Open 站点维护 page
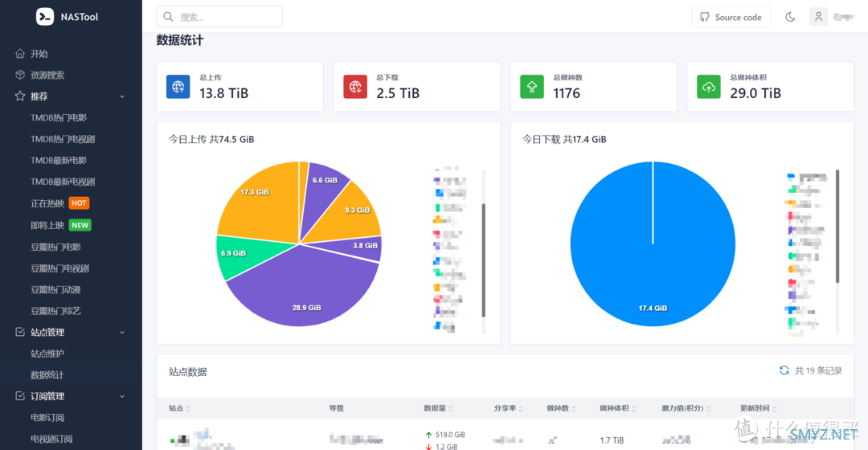The height and width of the screenshot is (450, 868). [x=47, y=354]
